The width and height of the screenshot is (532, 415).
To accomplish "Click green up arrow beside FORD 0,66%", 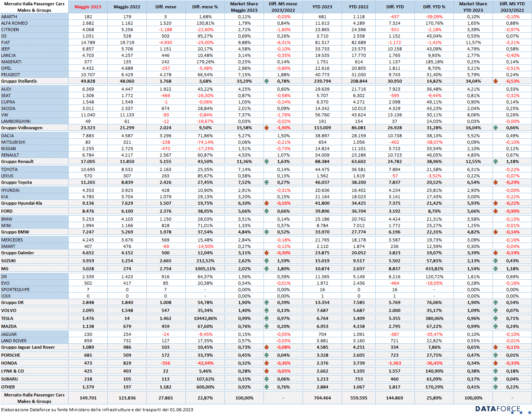I will 267,211.
